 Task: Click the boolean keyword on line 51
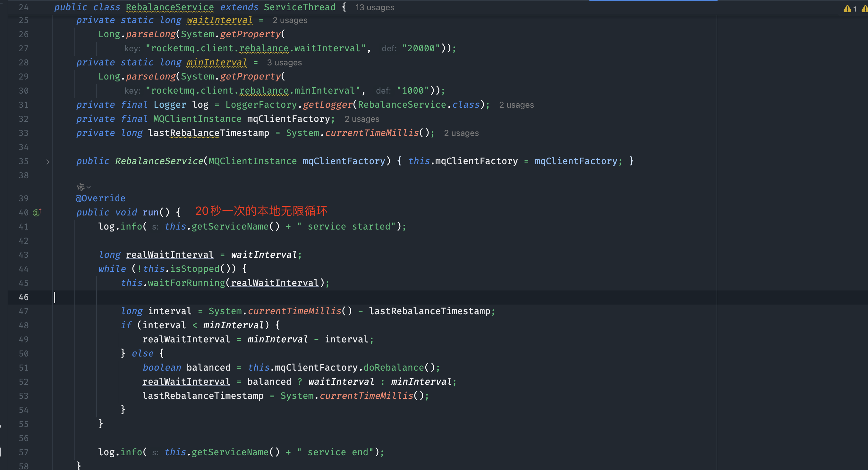coord(162,368)
